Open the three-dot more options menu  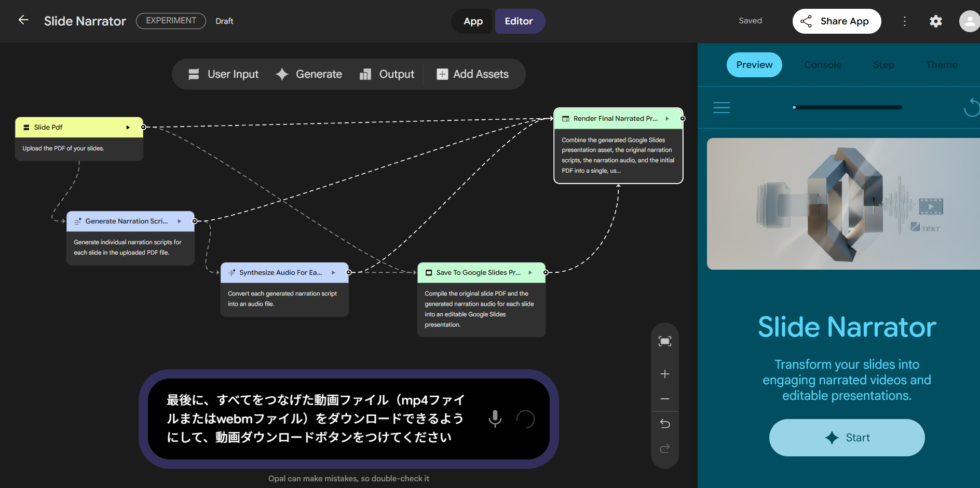click(905, 21)
